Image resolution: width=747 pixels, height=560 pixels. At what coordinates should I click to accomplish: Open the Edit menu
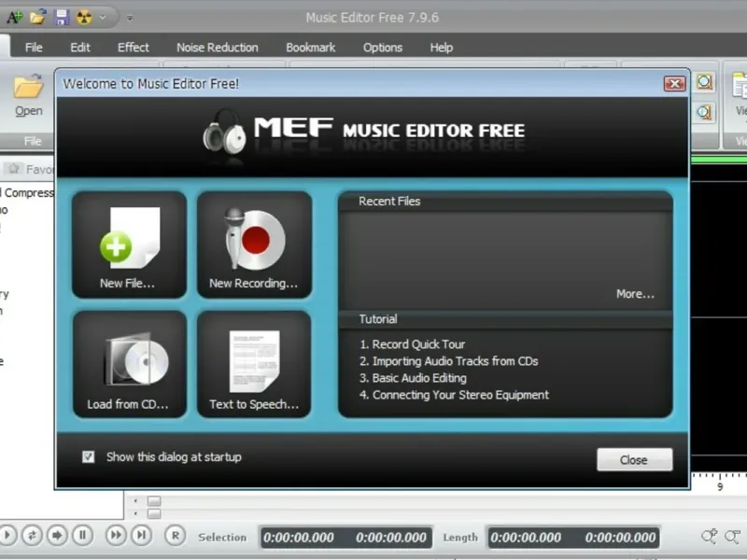point(80,48)
